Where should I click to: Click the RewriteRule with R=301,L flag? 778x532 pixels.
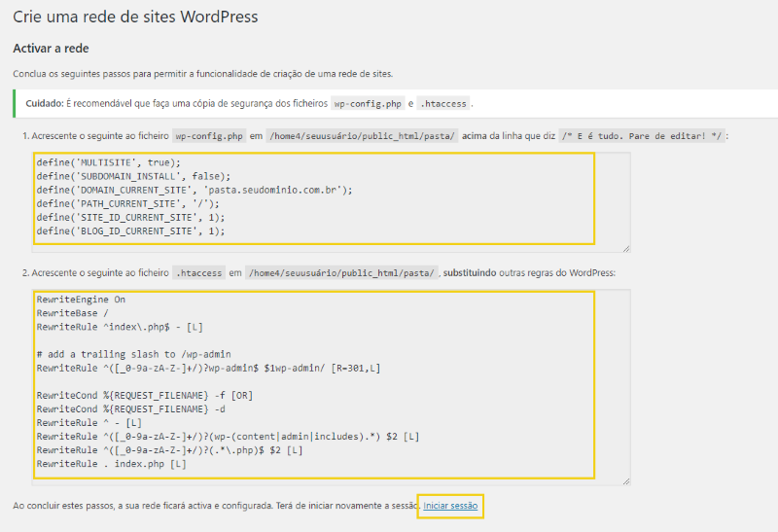point(208,369)
